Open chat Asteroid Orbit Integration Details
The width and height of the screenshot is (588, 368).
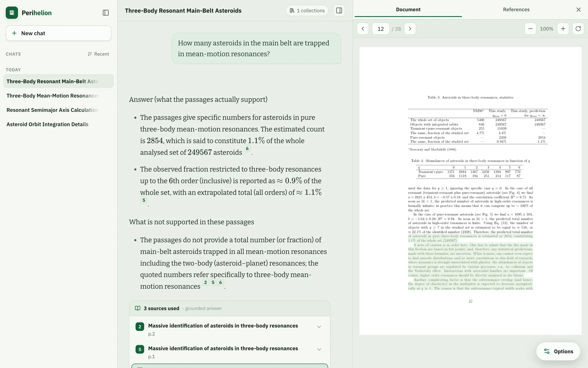(59, 124)
